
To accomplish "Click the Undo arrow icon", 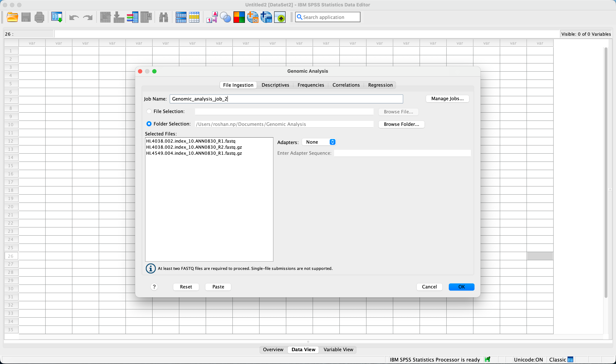I will point(74,17).
